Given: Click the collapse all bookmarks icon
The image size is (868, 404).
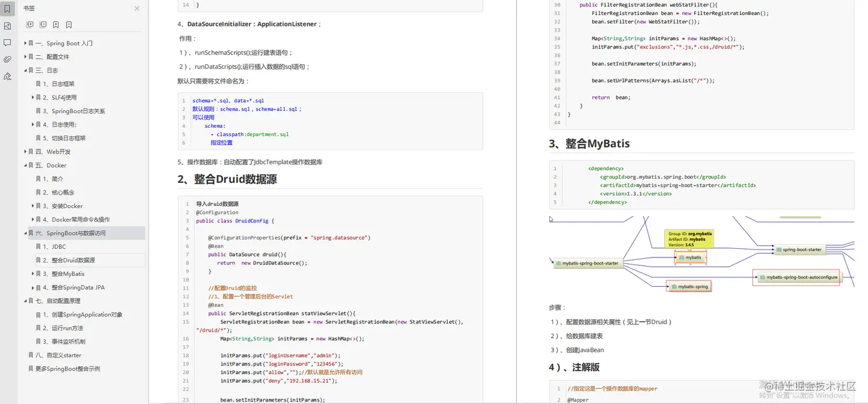Looking at the screenshot, I should 43,25.
